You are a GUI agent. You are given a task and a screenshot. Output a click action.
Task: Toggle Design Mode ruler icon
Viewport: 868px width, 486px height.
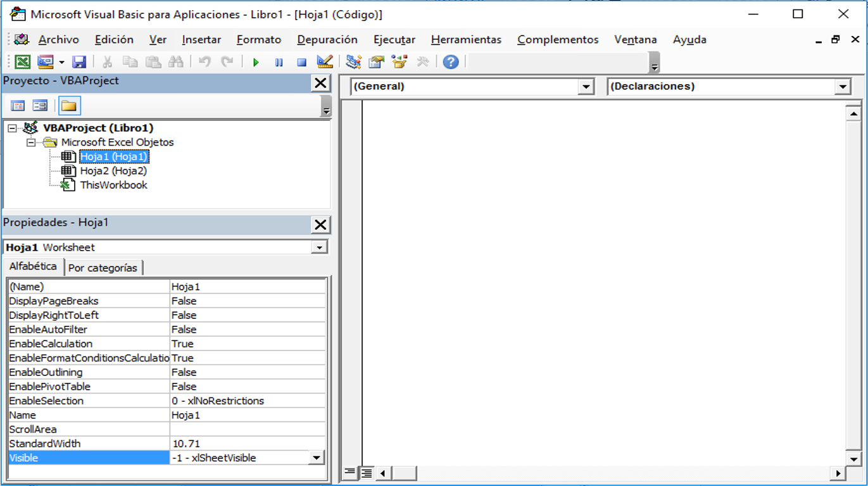(x=325, y=62)
